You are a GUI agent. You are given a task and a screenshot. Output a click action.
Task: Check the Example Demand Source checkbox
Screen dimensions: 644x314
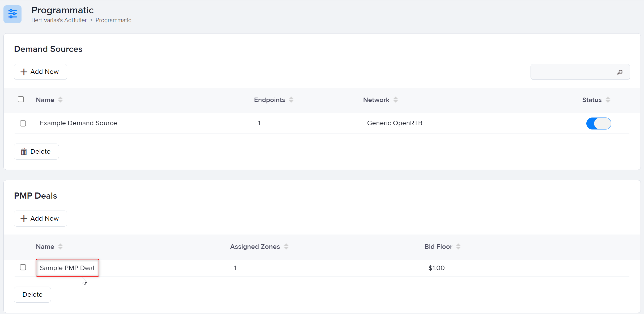[x=23, y=123]
